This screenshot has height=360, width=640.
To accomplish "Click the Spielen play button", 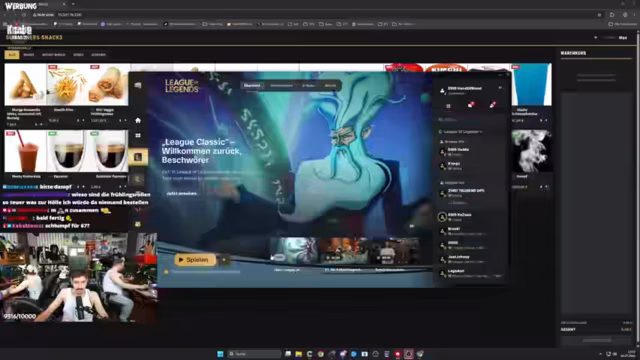I will (x=195, y=260).
